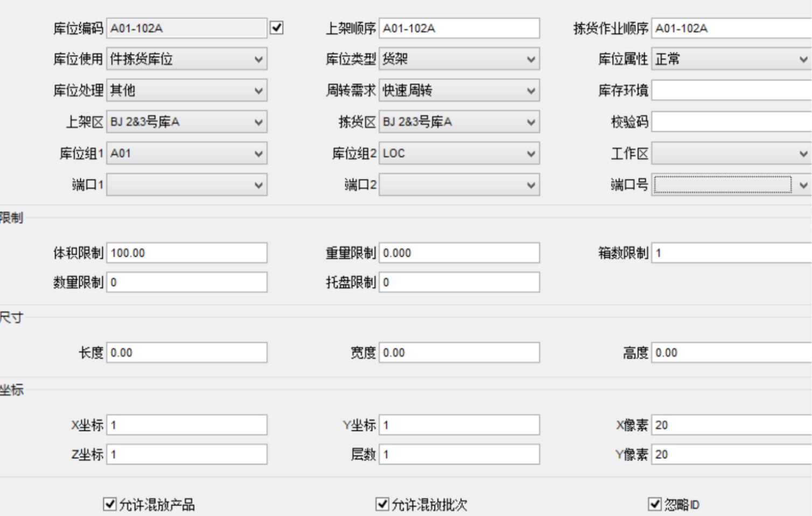The height and width of the screenshot is (516, 812).
Task: Select the X坐标 input field
Action: pos(187,425)
